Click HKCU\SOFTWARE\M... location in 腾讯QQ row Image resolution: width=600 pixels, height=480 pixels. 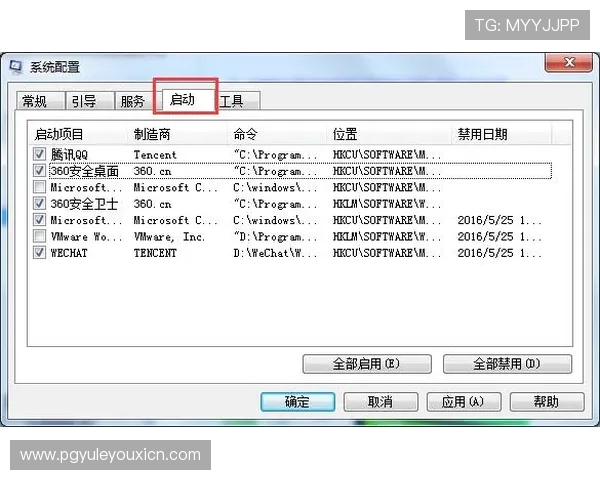(x=387, y=155)
